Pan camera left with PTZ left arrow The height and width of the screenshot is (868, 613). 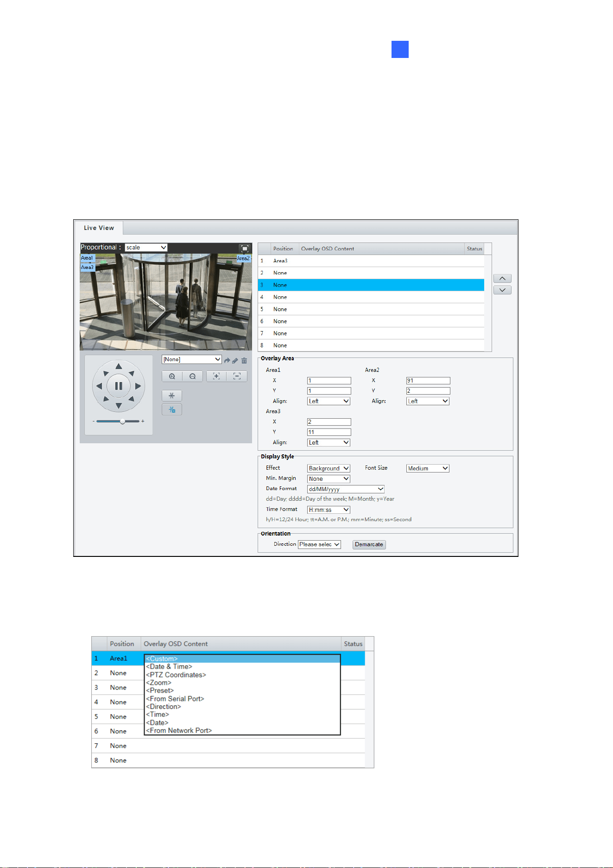point(99,386)
